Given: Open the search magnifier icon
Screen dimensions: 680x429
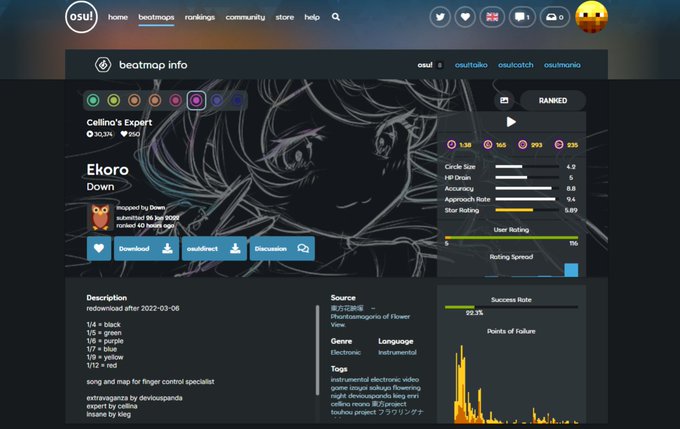Looking at the screenshot, I should [x=336, y=17].
